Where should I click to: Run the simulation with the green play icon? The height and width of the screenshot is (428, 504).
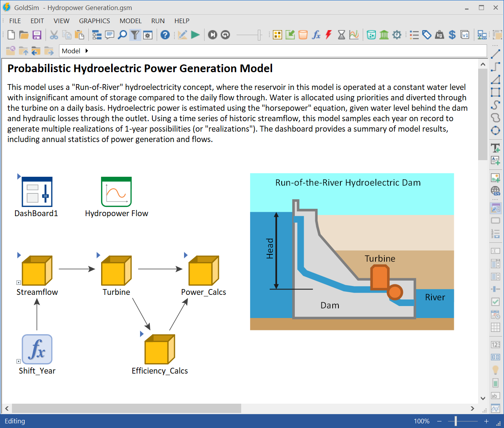pos(195,35)
